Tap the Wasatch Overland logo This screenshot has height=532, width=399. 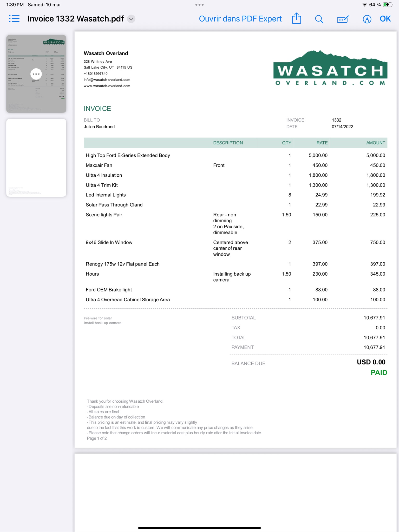point(330,68)
